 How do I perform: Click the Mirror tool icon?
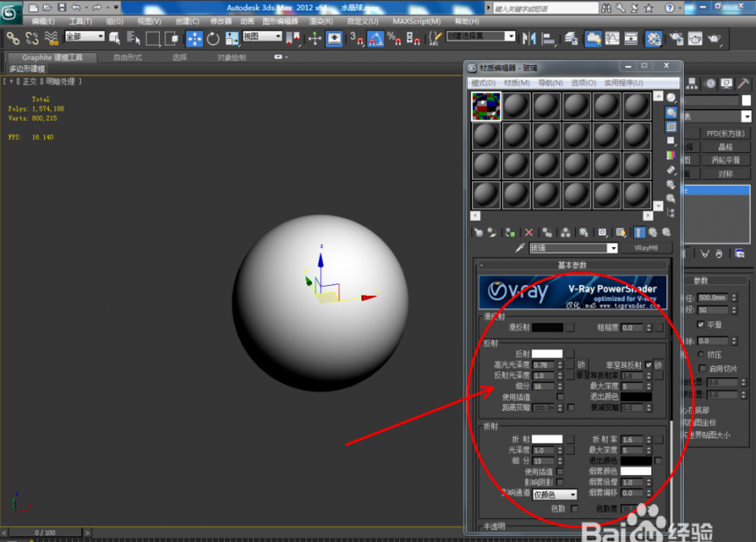coord(529,39)
